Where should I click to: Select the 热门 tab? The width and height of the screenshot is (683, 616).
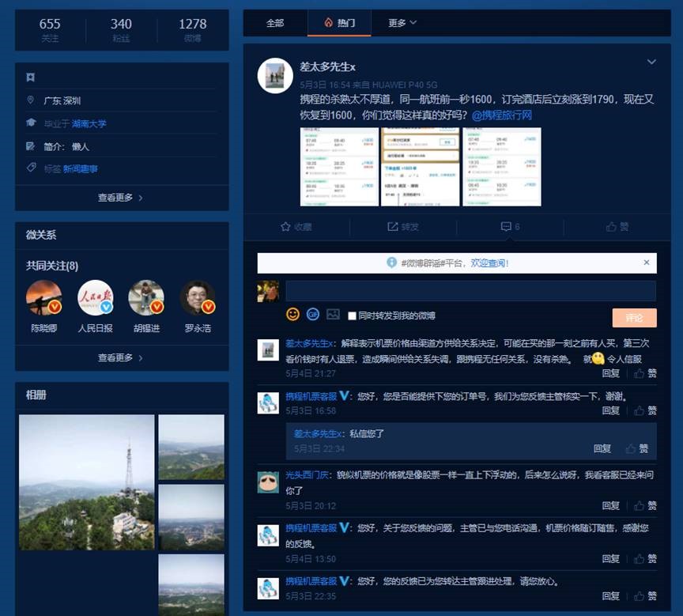(339, 23)
